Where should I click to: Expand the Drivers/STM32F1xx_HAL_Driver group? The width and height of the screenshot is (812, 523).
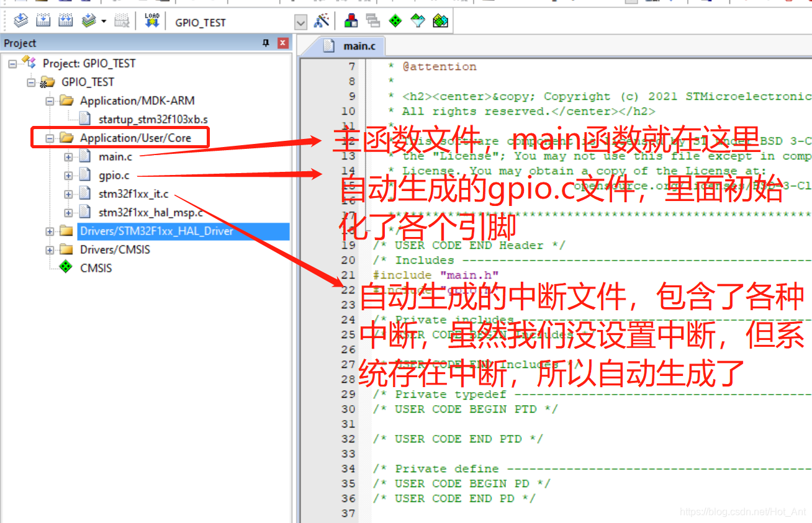(x=50, y=231)
